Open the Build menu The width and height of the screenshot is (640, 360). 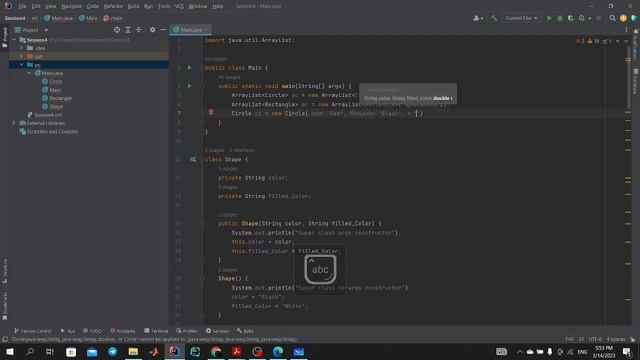pos(133,6)
